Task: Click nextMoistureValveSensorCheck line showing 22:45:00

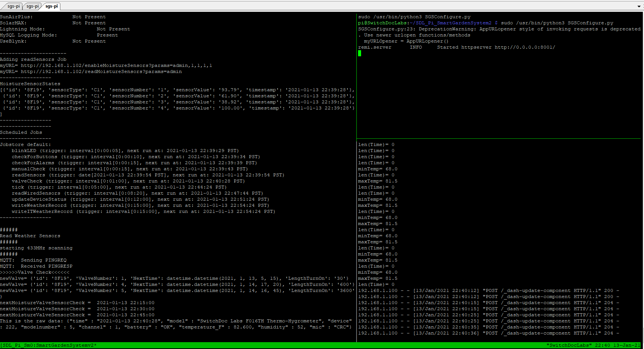Action: click(77, 315)
